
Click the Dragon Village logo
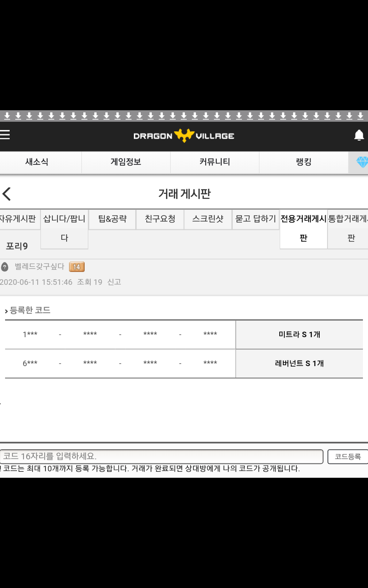pos(184,136)
